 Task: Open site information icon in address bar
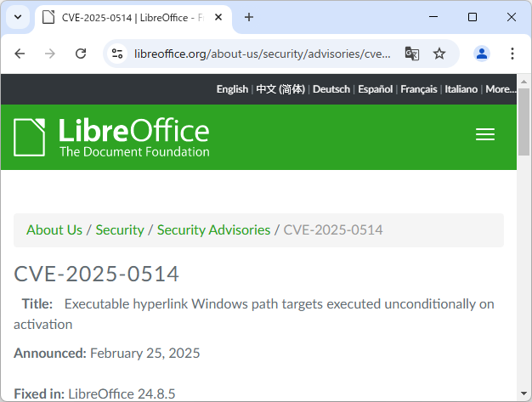(x=118, y=54)
